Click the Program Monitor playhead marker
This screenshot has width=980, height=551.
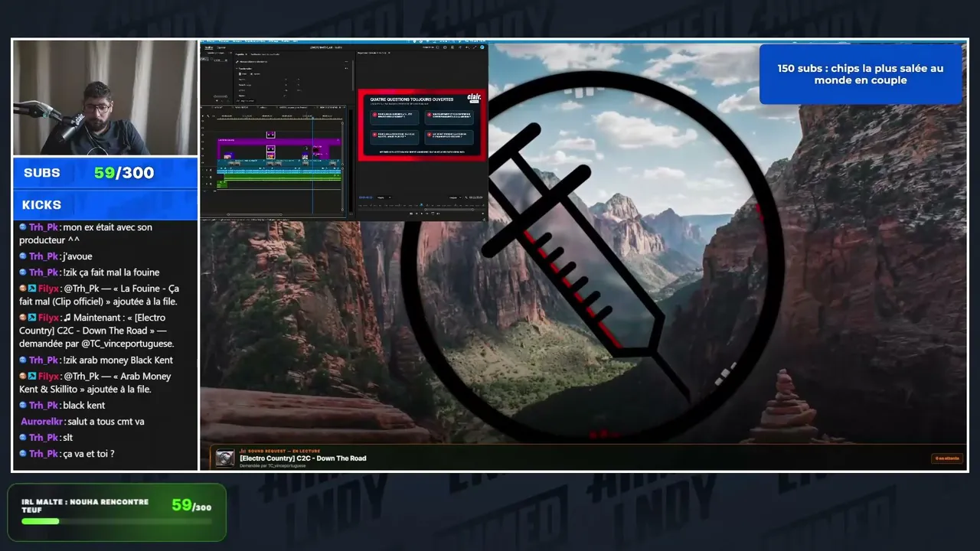[420, 204]
